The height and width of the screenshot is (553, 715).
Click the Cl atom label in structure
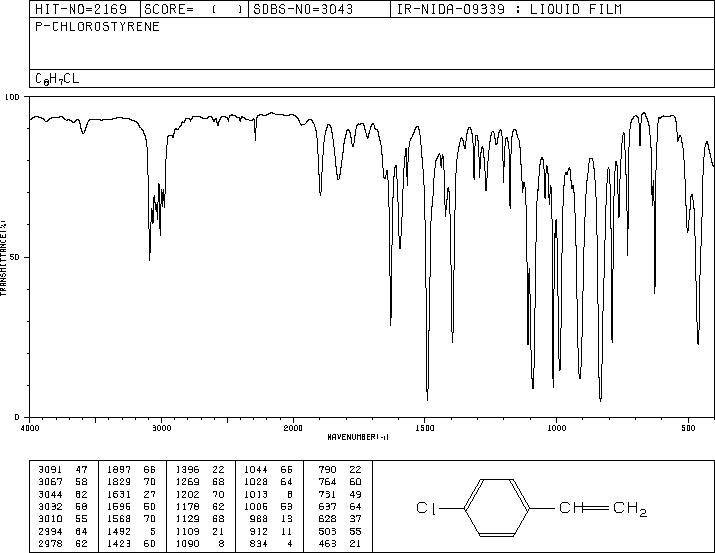(426, 508)
